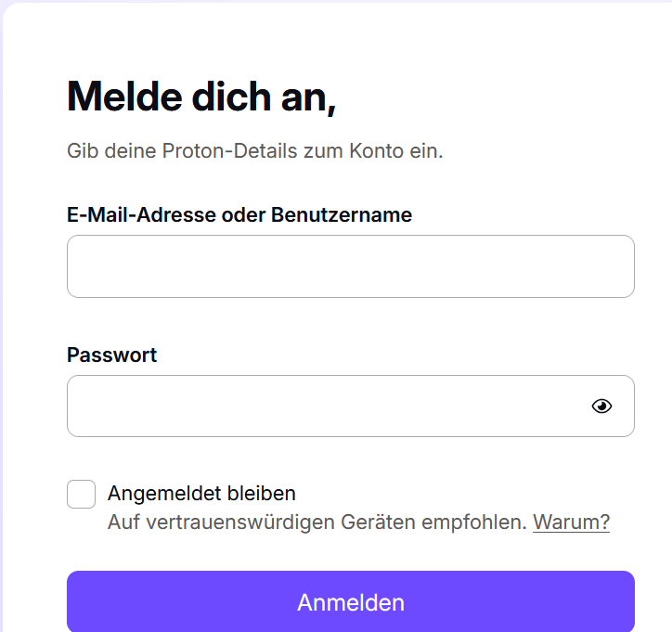
Task: Click the Melde dich an heading
Action: [201, 97]
